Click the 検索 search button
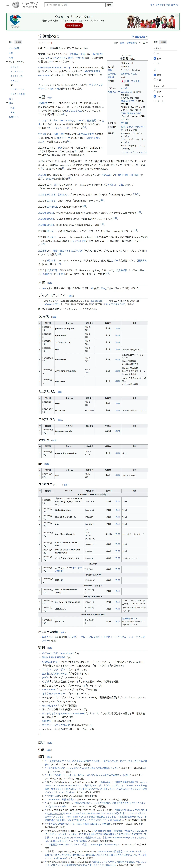The image size is (186, 868). coord(109,5)
